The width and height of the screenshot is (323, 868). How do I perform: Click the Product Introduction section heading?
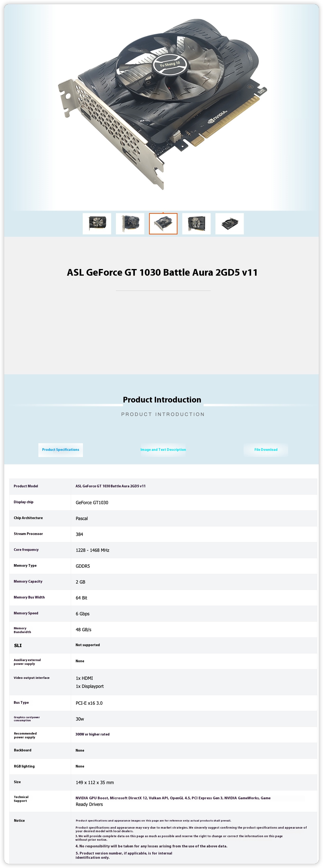click(162, 400)
